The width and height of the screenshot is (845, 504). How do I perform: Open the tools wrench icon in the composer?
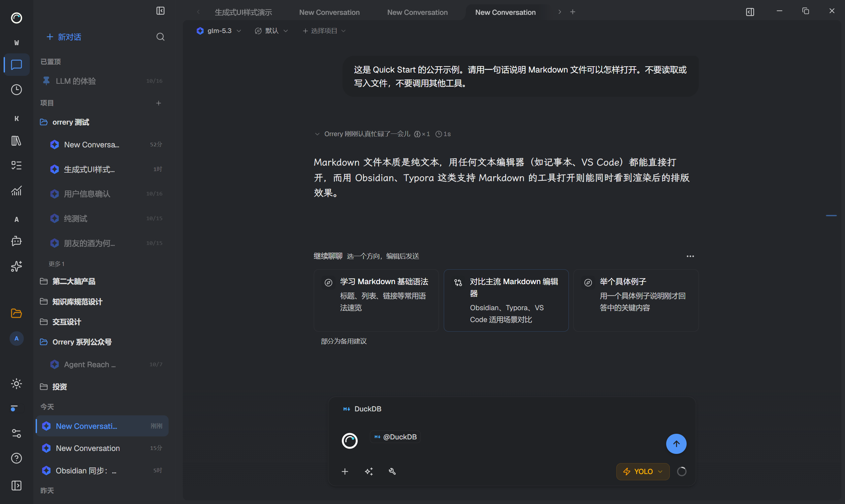click(x=392, y=471)
